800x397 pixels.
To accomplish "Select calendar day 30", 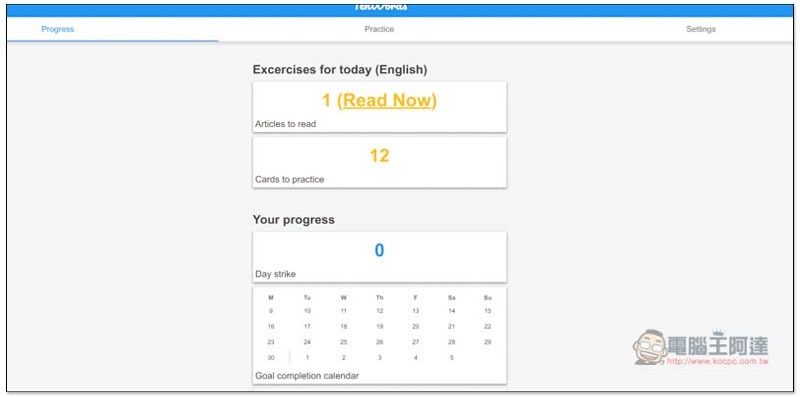I will pos(271,358).
